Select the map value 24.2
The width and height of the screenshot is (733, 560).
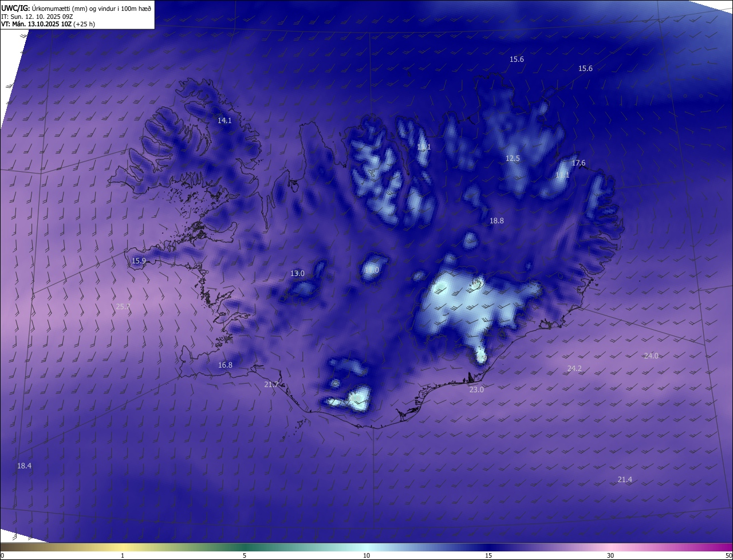pos(574,369)
